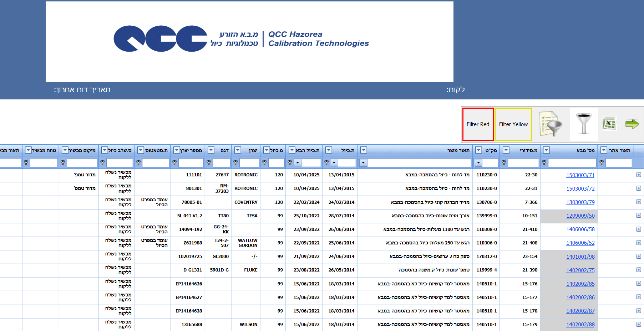Screen dimensions: 644x331
Task: Expand row details for 1503003/71
Action: click(638, 175)
